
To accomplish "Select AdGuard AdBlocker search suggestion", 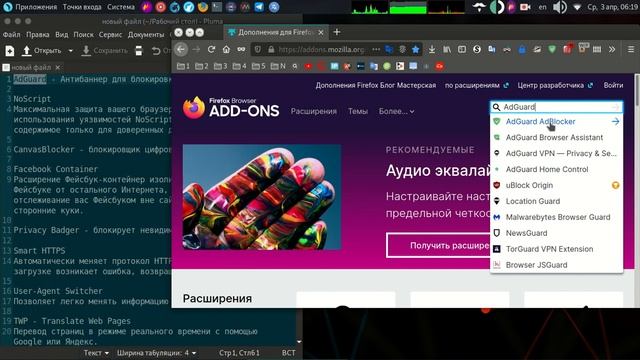I will 556,122.
